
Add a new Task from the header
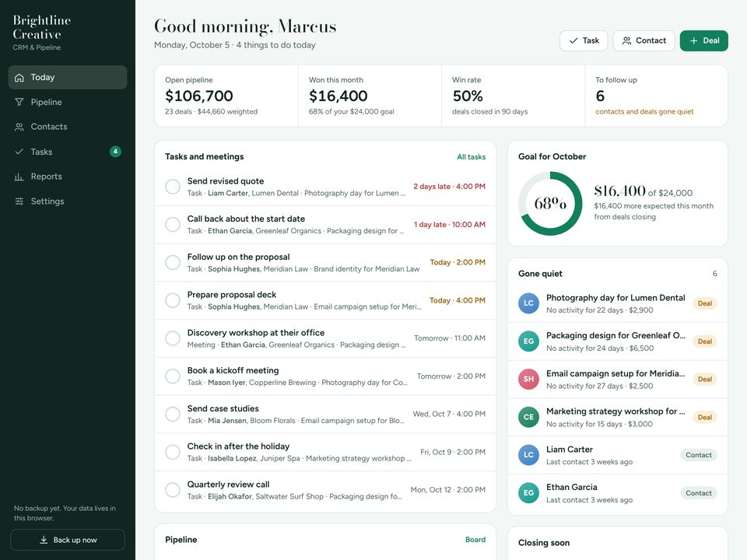(584, 40)
